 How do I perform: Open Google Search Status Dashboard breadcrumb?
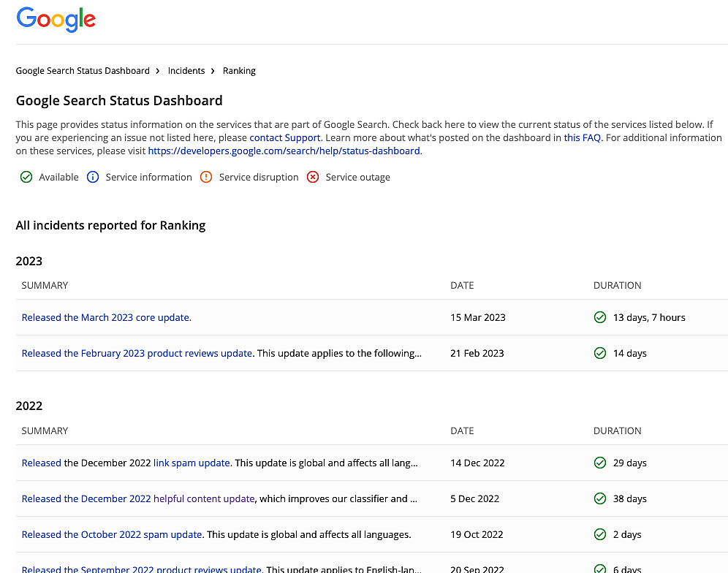click(x=83, y=71)
